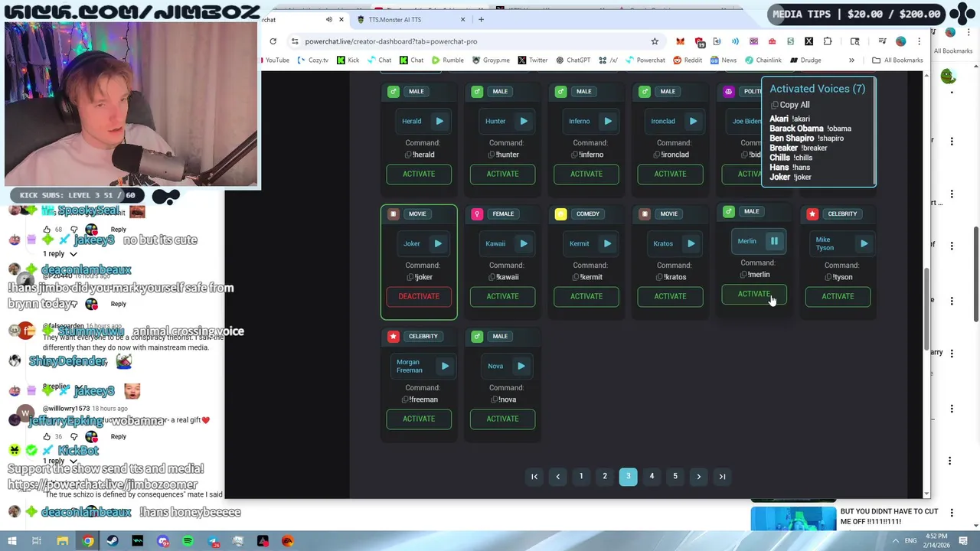Go to first page of voices
This screenshot has width=980, height=551.
pyautogui.click(x=534, y=477)
